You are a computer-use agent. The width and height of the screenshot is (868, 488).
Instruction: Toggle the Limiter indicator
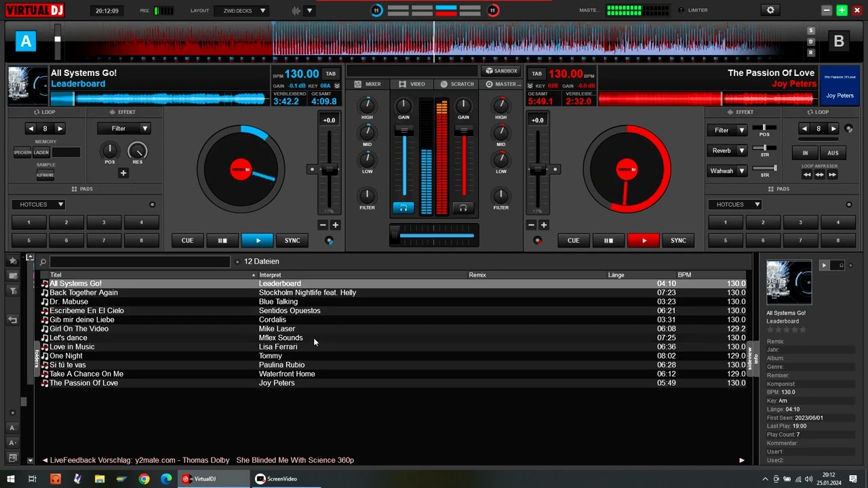tap(681, 10)
